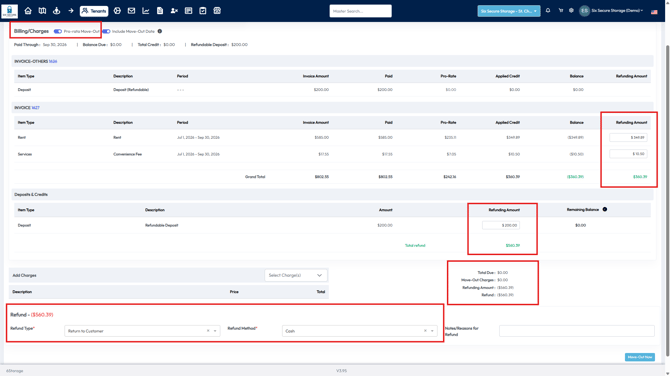Image resolution: width=670 pixels, height=376 pixels.
Task: Toggle the Include Move-Out Date switch
Action: coord(106,31)
